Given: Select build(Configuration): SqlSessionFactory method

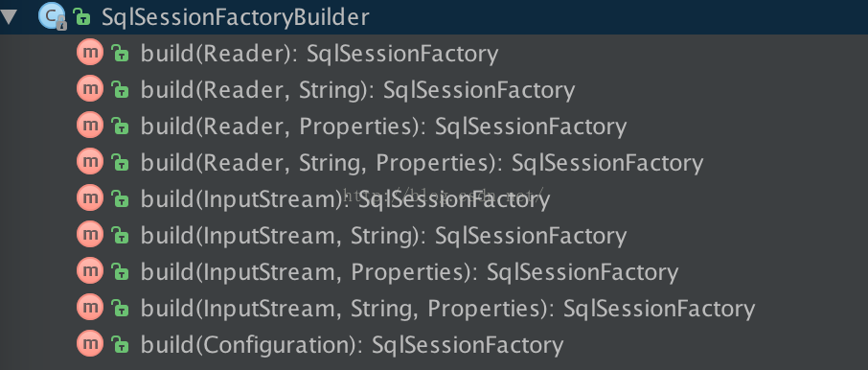Looking at the screenshot, I should point(352,345).
